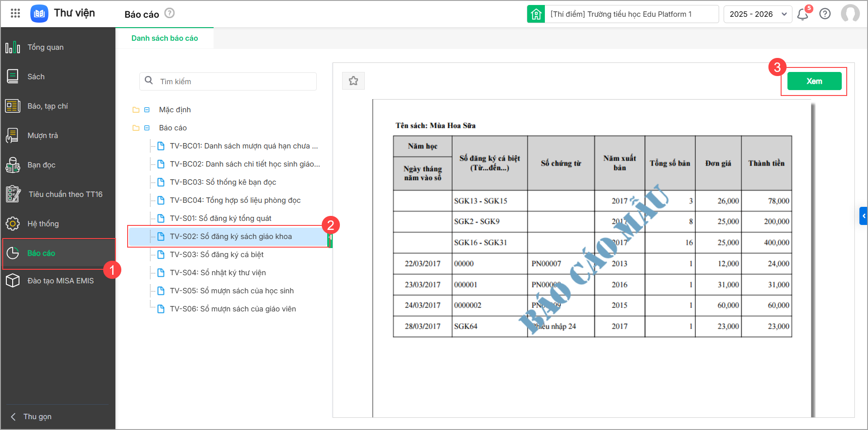The height and width of the screenshot is (430, 868).
Task: Click document icon of TV-BC01 report
Action: [161, 146]
